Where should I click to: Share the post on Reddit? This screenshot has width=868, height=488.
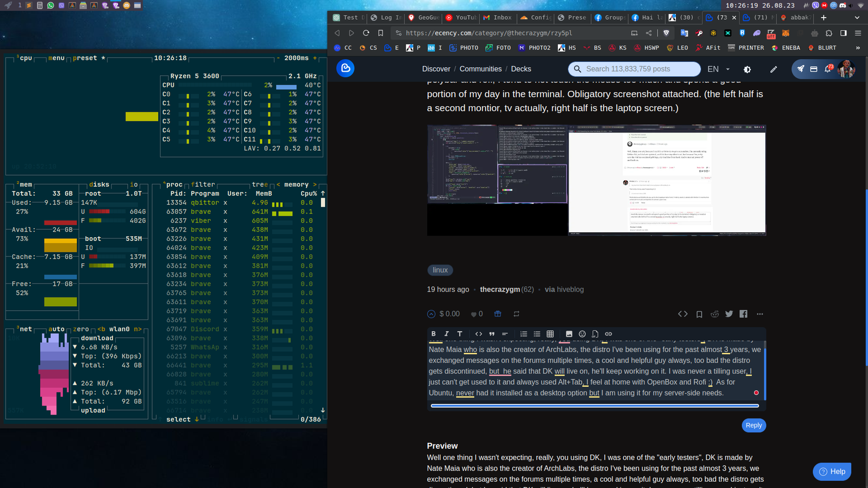pos(714,313)
